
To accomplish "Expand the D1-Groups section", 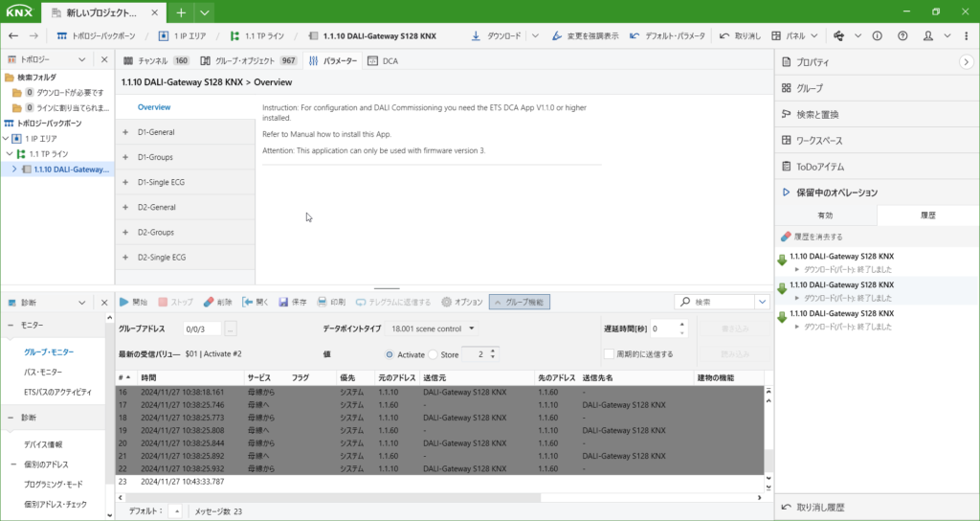I will click(125, 157).
